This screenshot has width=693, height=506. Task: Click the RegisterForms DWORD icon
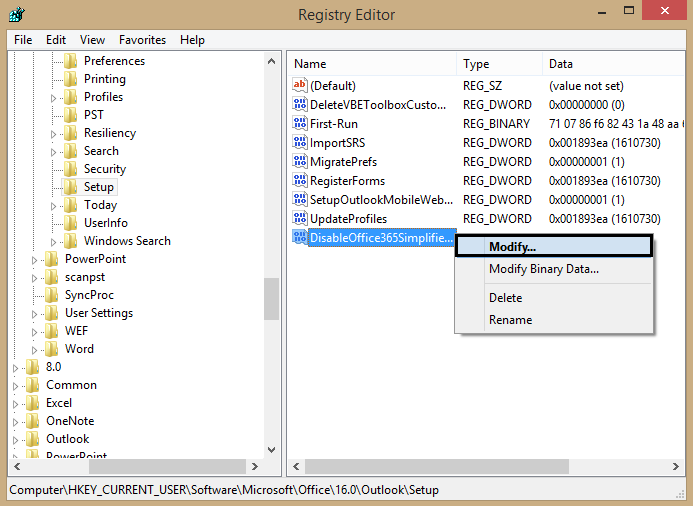click(300, 180)
